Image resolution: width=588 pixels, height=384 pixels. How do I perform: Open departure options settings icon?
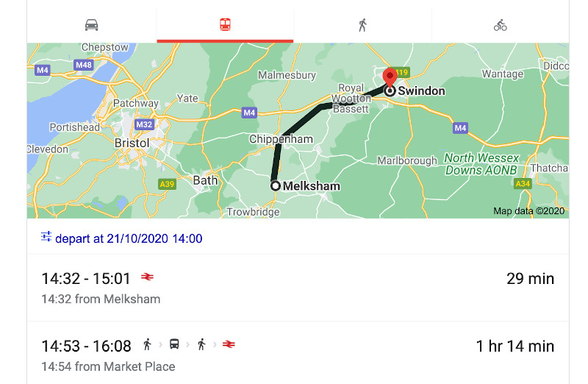tap(46, 237)
